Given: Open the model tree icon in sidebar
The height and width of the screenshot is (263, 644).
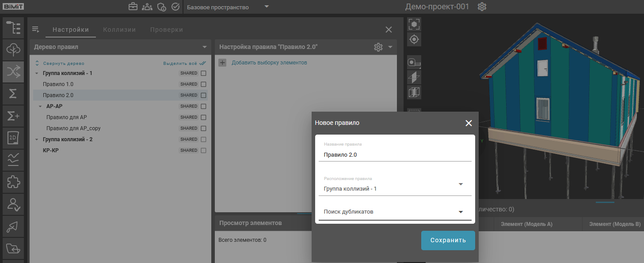Looking at the screenshot, I should click(13, 27).
